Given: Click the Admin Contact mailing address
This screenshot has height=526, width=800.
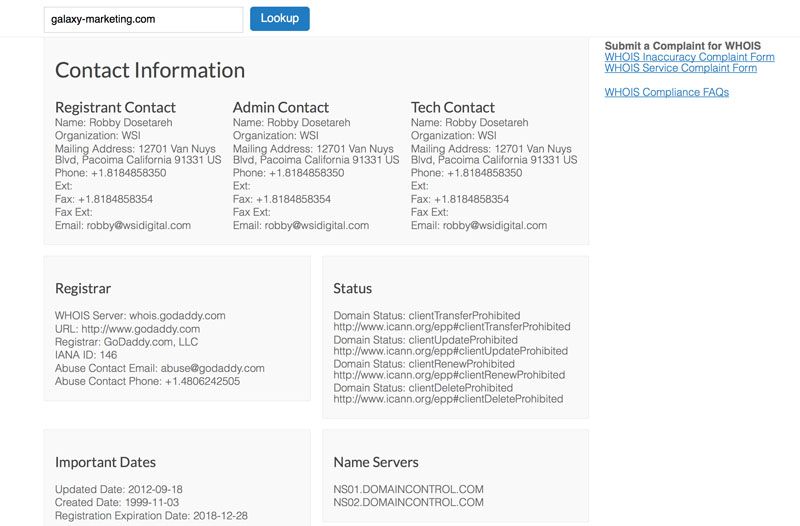Looking at the screenshot, I should pyautogui.click(x=316, y=154).
